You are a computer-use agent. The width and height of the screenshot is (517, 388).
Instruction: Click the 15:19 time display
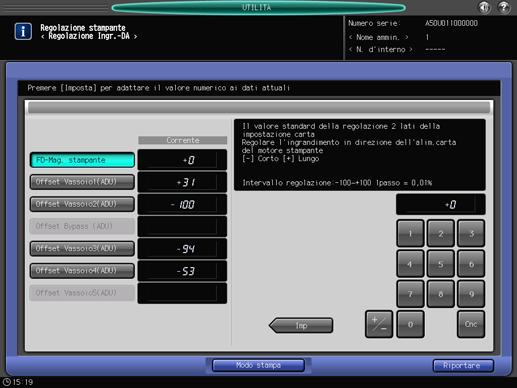click(x=23, y=382)
